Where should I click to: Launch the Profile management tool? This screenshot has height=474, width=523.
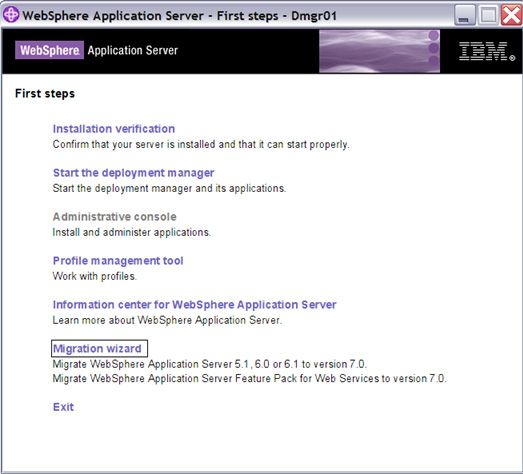[118, 261]
